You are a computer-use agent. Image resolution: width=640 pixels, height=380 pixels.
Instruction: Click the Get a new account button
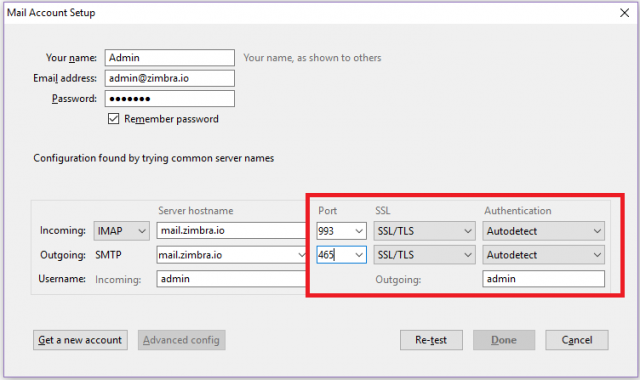click(80, 340)
